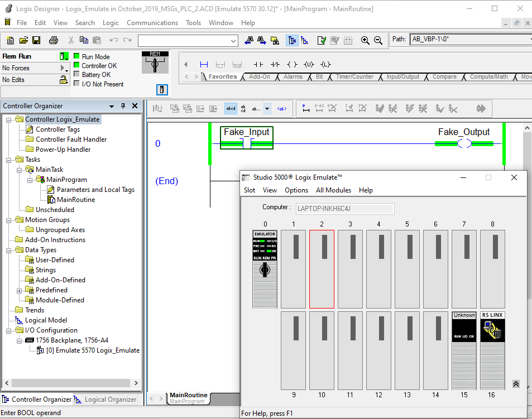Viewport: 532px width, 419px height.
Task: Insert an Output Latch (L) instruction
Action: [x=326, y=64]
